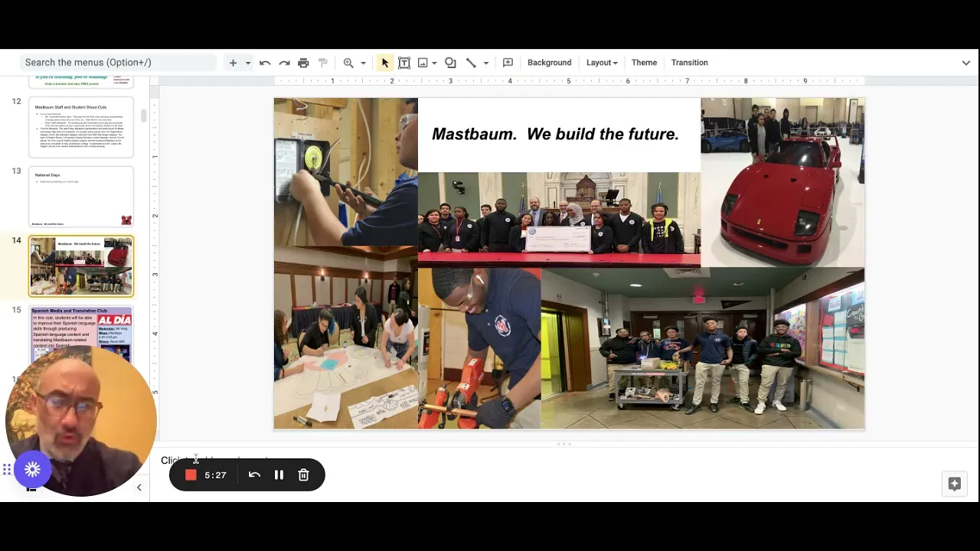Click the Search the menus field
This screenshot has width=980, height=551.
[x=119, y=63]
